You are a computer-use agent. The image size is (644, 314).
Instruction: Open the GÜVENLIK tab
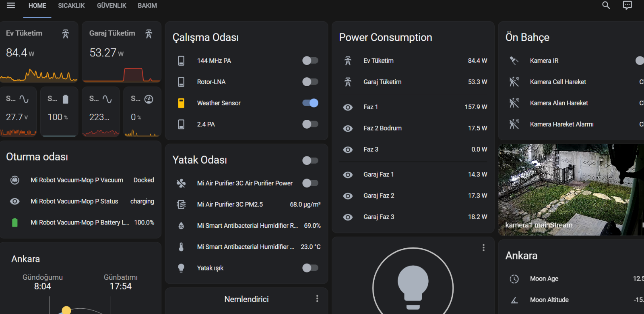tap(111, 6)
